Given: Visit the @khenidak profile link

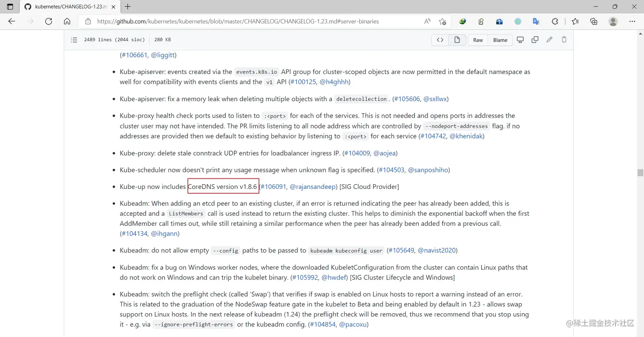Looking at the screenshot, I should [466, 136].
